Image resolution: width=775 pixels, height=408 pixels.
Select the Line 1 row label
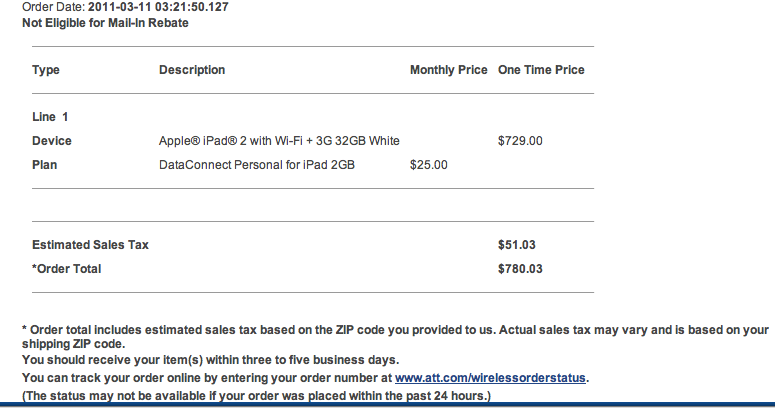(x=50, y=117)
